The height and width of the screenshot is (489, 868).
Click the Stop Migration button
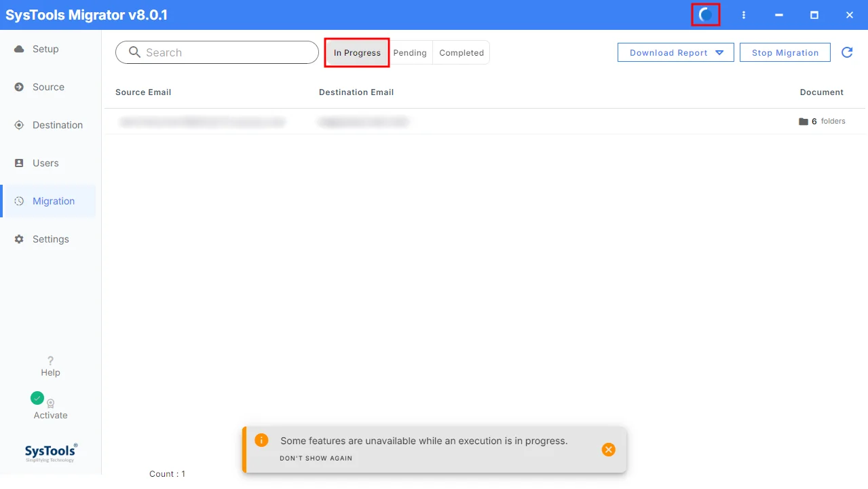point(785,52)
